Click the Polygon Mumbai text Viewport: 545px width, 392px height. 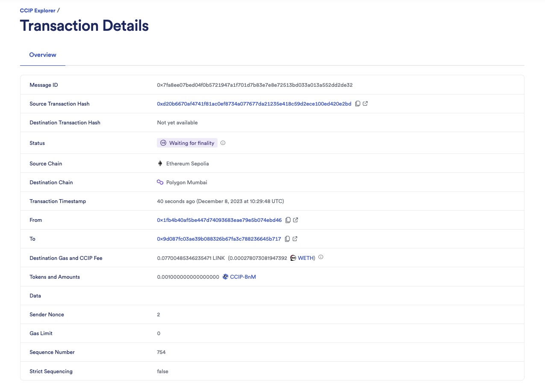coord(187,183)
